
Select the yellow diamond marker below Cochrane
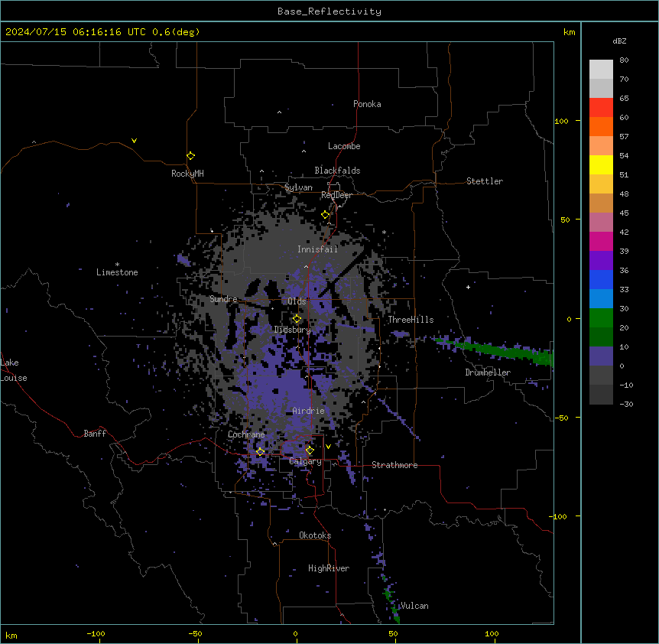pos(260,452)
